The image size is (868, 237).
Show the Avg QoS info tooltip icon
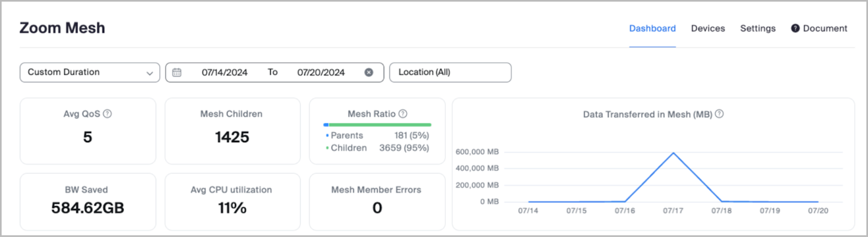(107, 113)
